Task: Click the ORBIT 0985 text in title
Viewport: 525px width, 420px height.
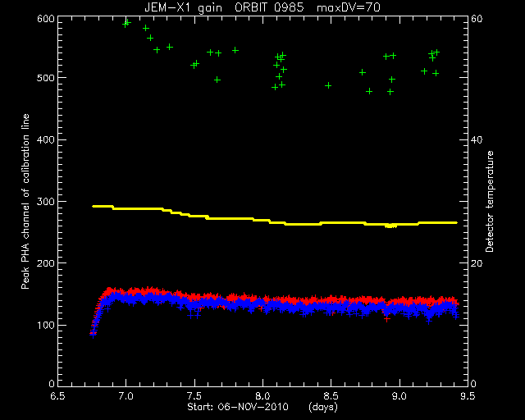Action: coord(269,7)
